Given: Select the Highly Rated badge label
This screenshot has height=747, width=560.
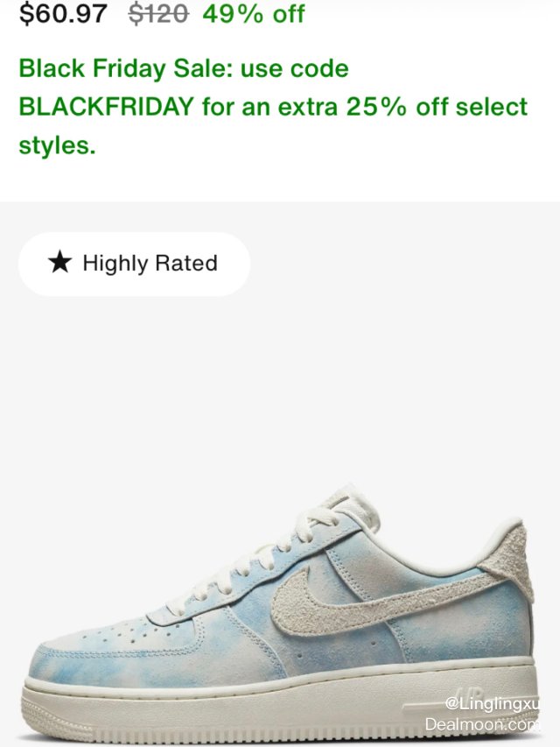Looking at the screenshot, I should click(x=150, y=263).
